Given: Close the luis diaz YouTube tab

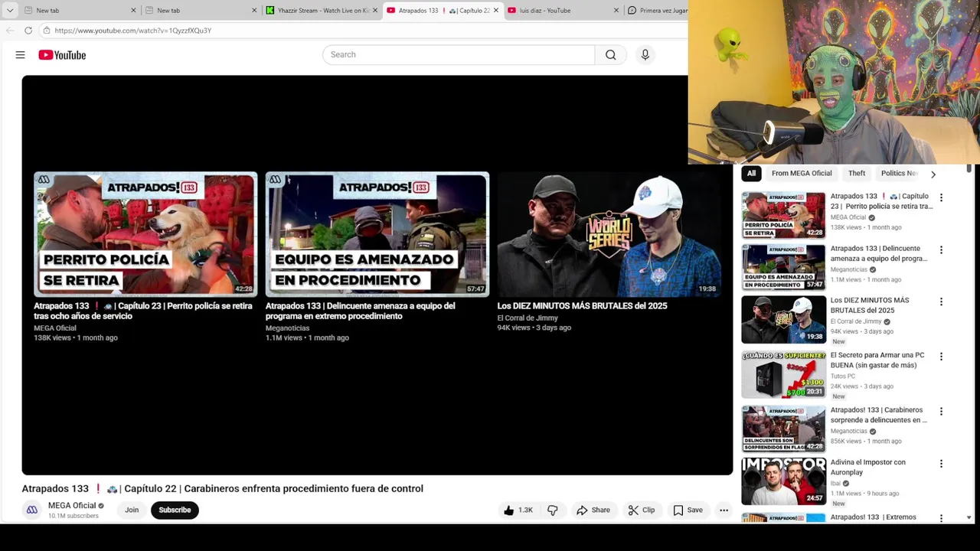Looking at the screenshot, I should (x=616, y=11).
